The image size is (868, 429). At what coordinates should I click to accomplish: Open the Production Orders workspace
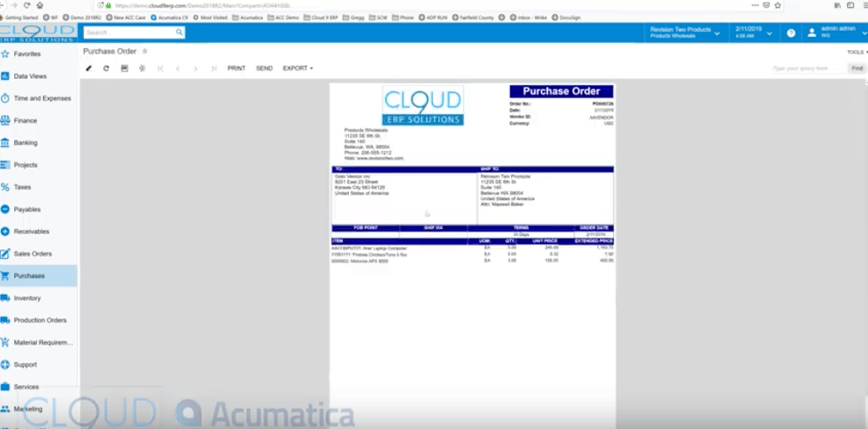[x=39, y=320]
